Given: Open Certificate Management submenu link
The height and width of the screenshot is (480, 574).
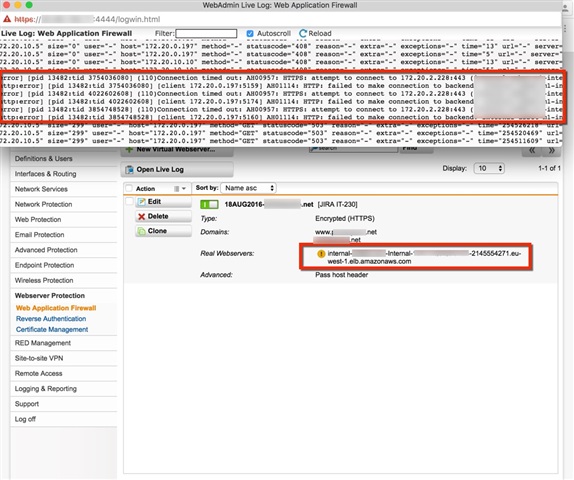Looking at the screenshot, I should [x=52, y=329].
